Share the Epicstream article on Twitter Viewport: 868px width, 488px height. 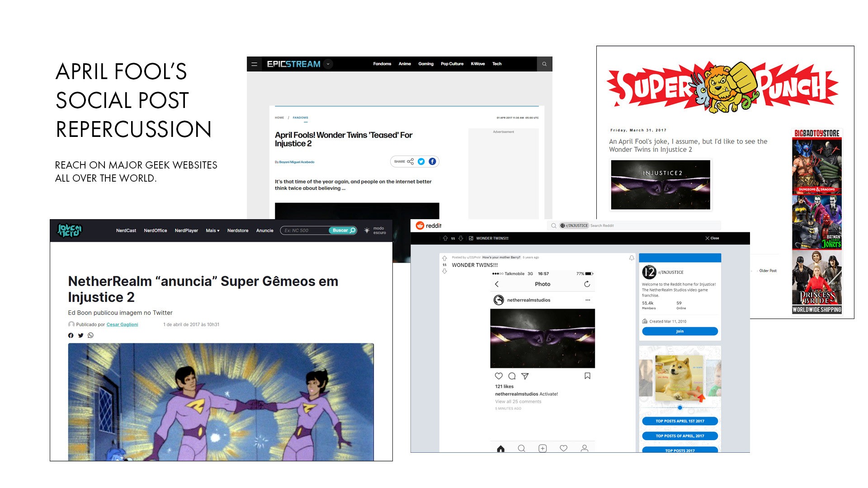[421, 161]
